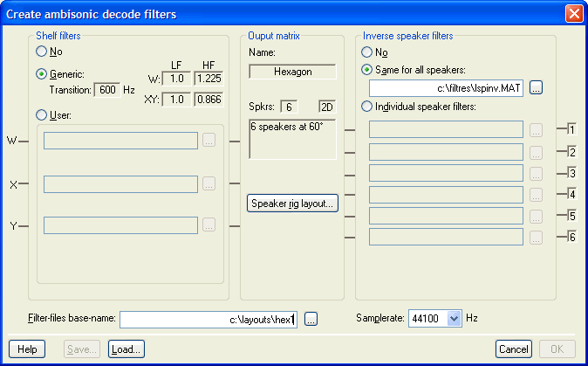Screen dimensions: 588x366
Task: Click the XY low-frequency gain field
Action: [177, 100]
